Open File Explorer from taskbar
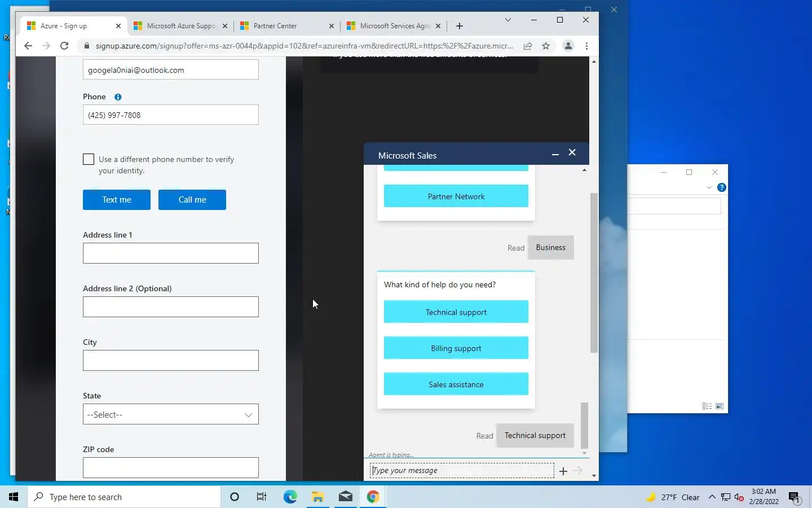The width and height of the screenshot is (812, 508). [317, 497]
